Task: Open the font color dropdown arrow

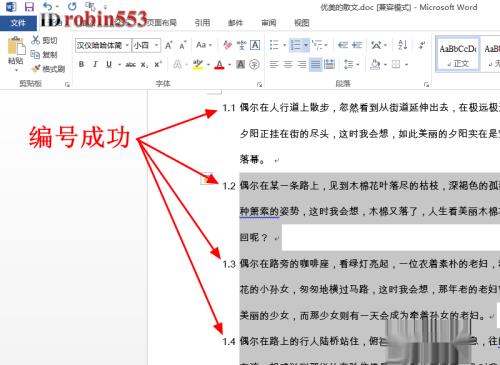Action: [230, 65]
